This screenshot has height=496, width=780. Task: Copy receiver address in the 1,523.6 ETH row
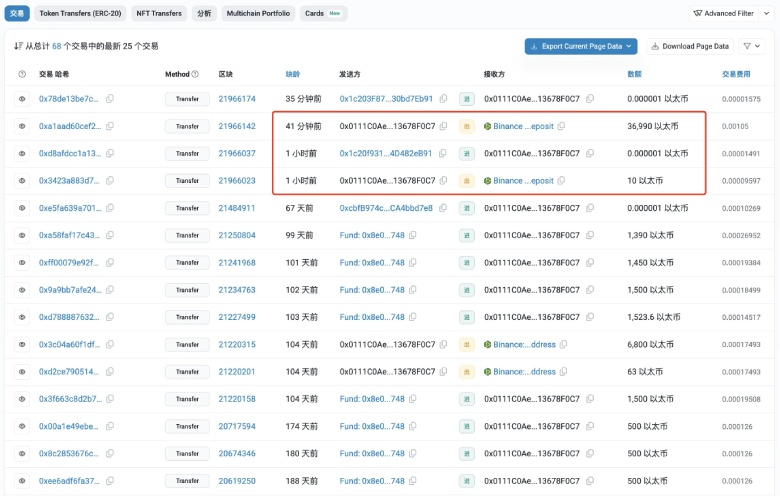(590, 317)
